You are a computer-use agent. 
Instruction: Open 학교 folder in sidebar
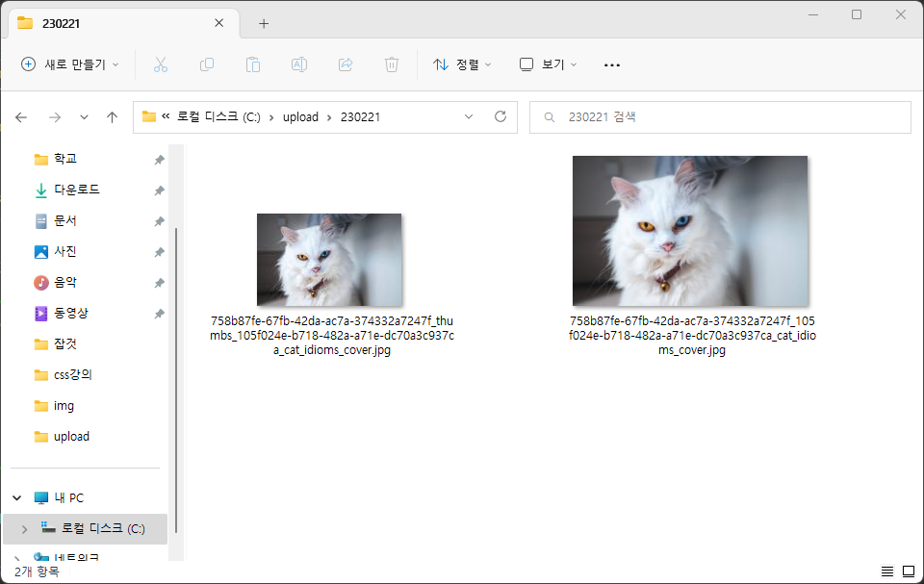pos(64,159)
